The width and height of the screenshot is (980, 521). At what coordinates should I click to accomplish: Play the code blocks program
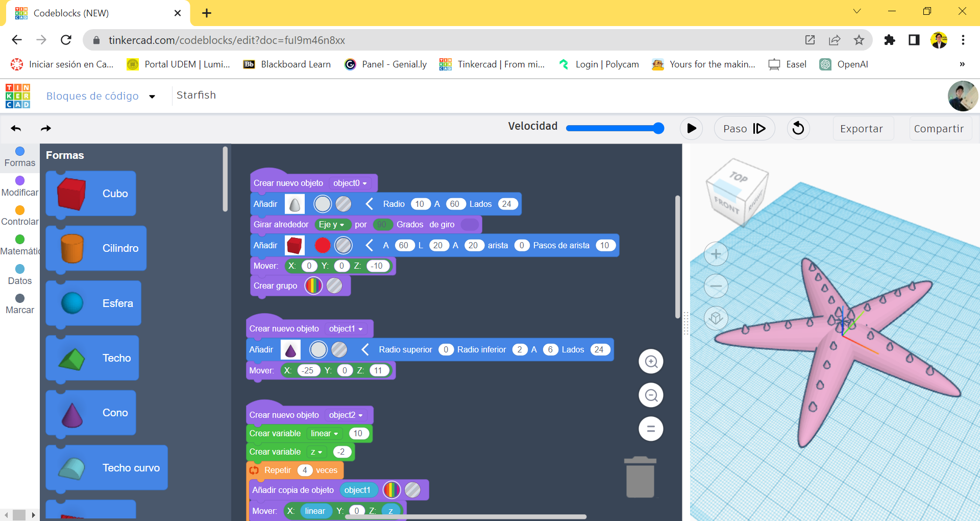(x=691, y=128)
